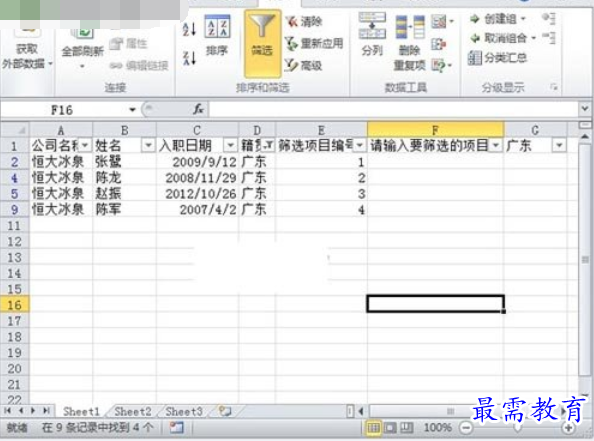Viewport: 594px width, 441px height.
Task: Click the formula bar input area
Action: [394, 110]
